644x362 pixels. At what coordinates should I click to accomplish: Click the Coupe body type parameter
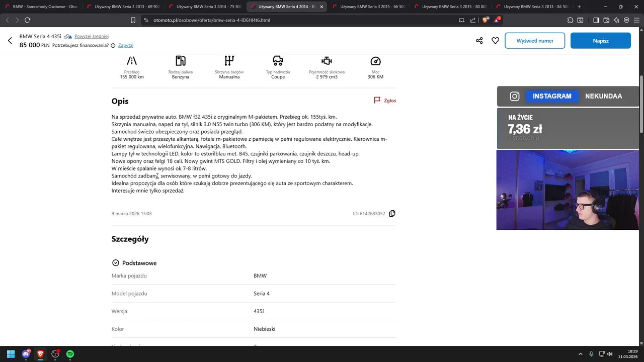click(278, 67)
